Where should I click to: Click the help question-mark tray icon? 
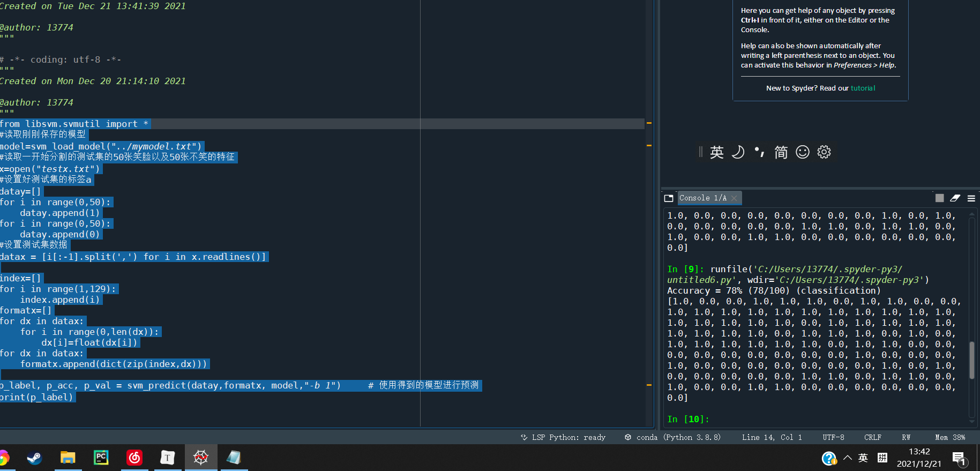pos(829,458)
